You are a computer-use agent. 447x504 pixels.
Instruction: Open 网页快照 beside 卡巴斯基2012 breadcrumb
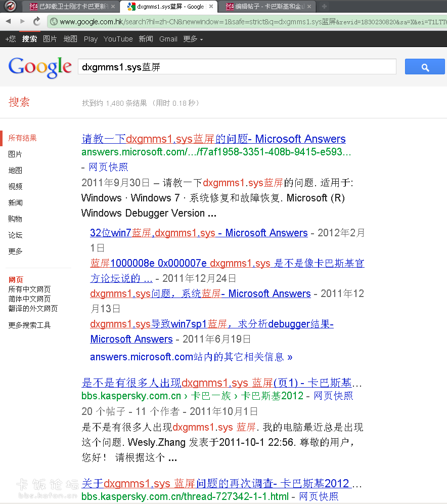click(333, 396)
